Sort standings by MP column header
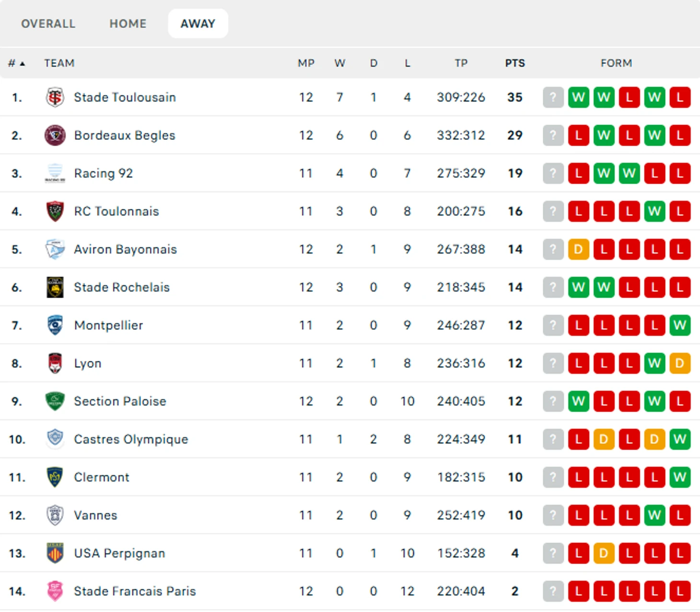Screen dimensions: 700x612 coord(306,63)
